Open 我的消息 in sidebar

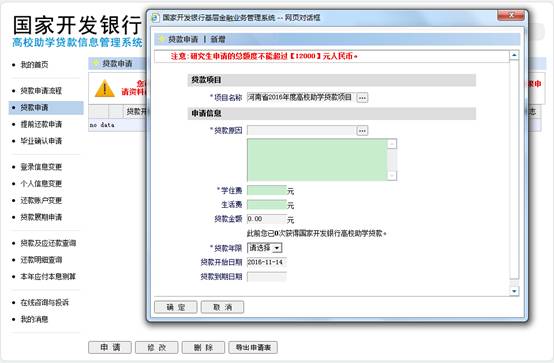click(34, 319)
